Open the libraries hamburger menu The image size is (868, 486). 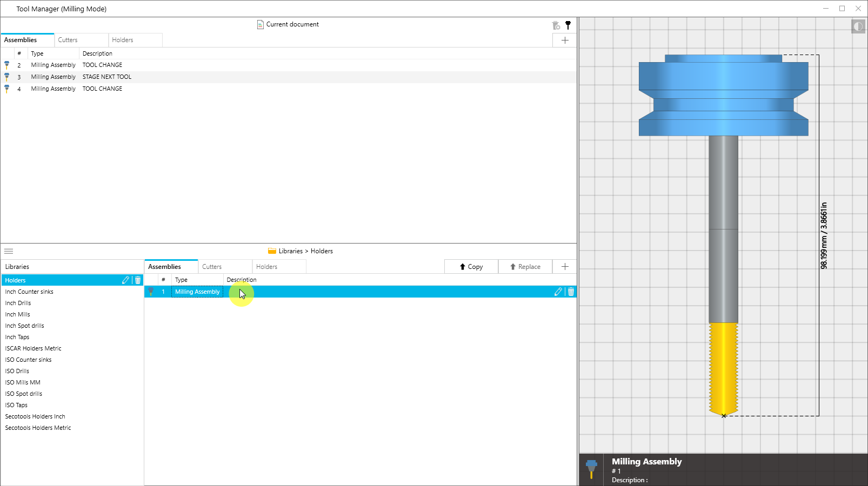pyautogui.click(x=9, y=251)
